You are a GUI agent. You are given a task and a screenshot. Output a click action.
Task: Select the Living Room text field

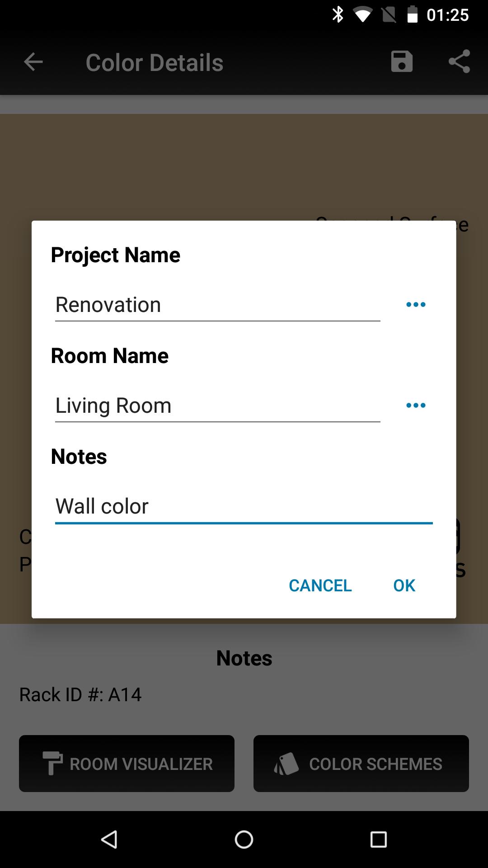point(217,406)
